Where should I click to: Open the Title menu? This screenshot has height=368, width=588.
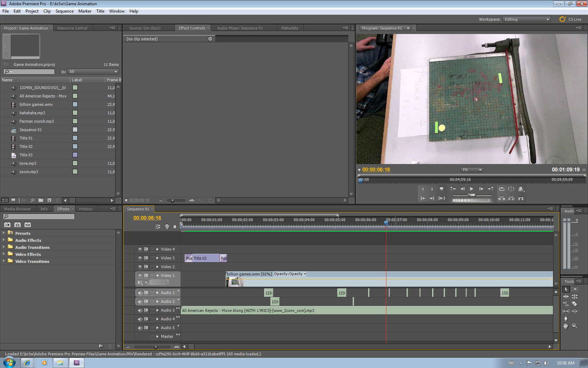click(100, 11)
